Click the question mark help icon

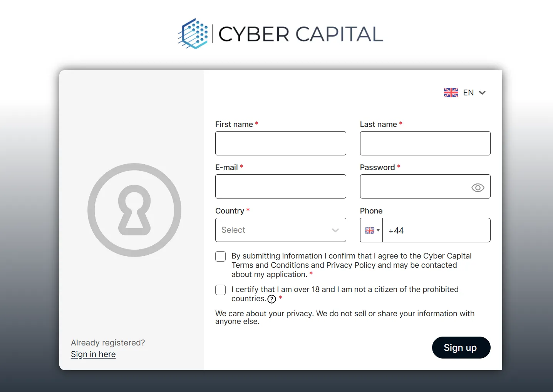272,299
